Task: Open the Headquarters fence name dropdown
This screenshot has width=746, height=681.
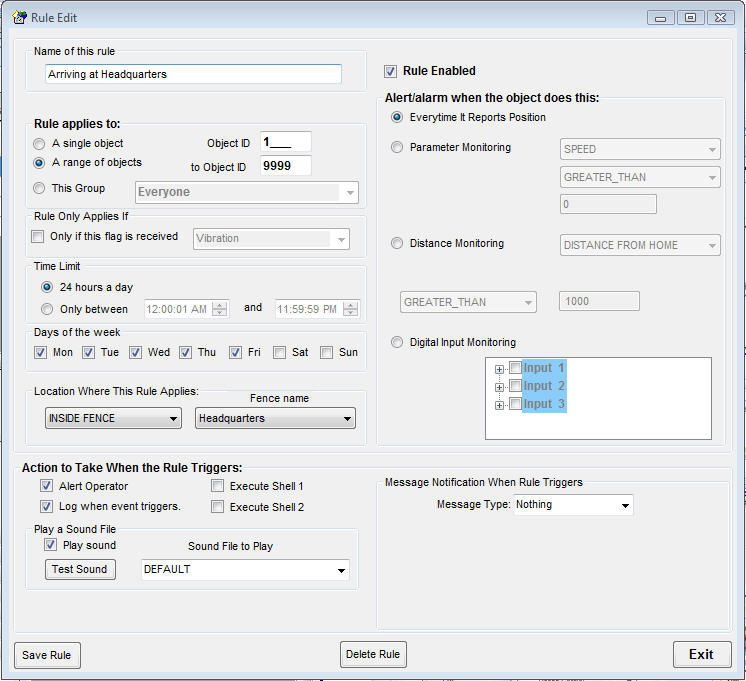Action: tap(275, 418)
